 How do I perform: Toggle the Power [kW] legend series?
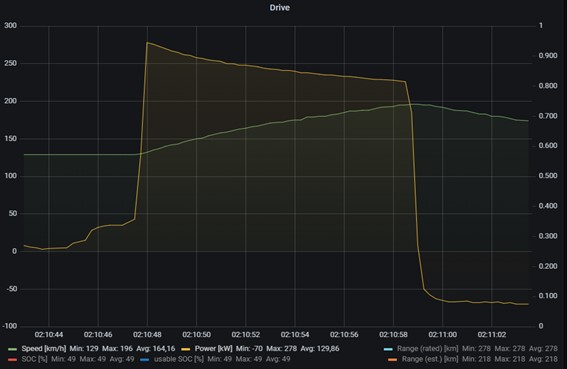(x=213, y=349)
